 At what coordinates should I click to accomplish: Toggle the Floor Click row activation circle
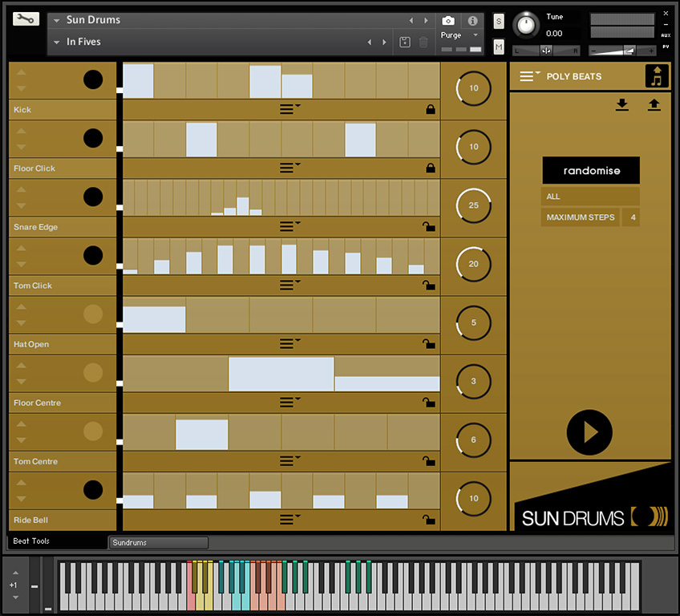[x=93, y=138]
